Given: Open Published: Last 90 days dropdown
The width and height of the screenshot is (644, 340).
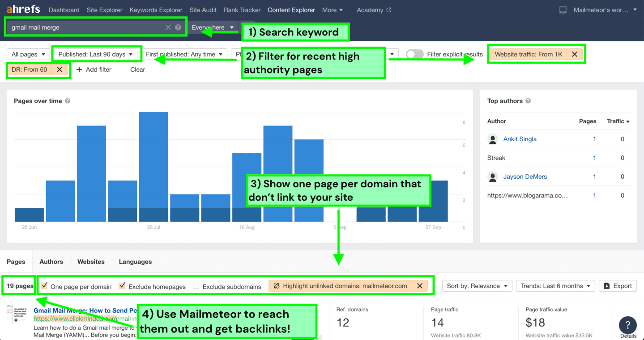Looking at the screenshot, I should pyautogui.click(x=96, y=54).
